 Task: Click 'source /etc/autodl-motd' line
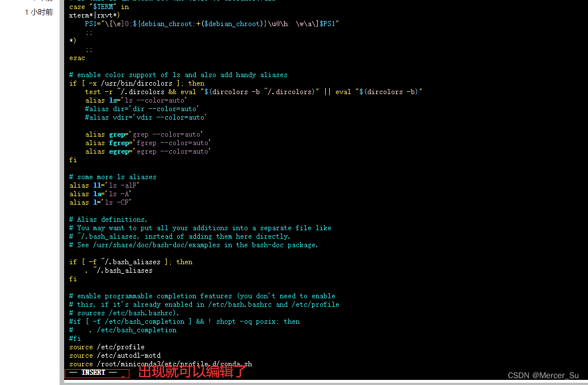[x=115, y=356]
